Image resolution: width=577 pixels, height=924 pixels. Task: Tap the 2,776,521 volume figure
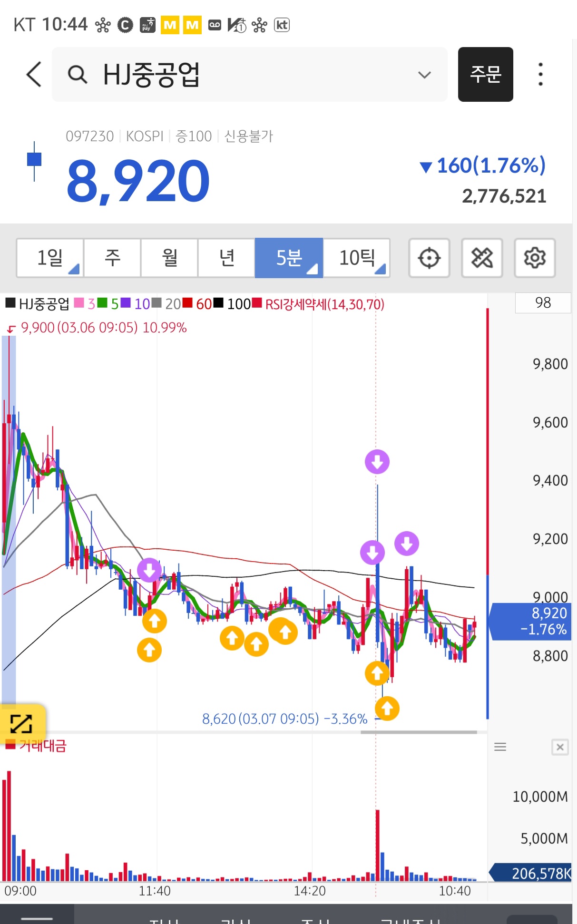click(x=504, y=196)
